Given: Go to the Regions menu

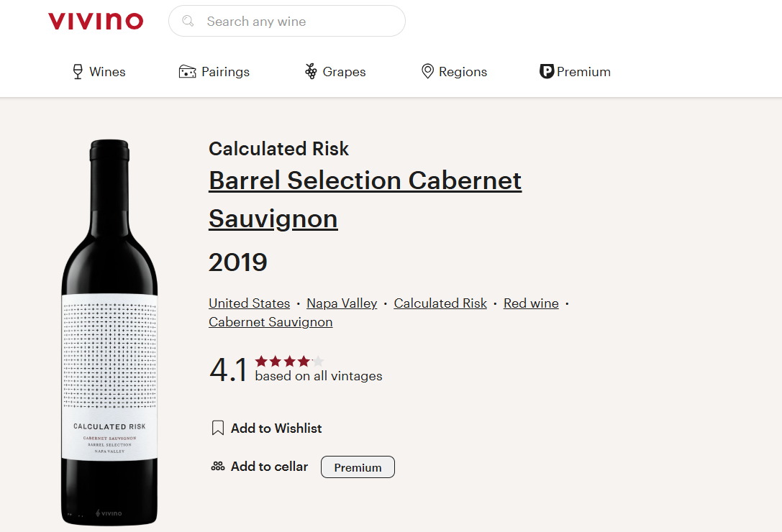Looking at the screenshot, I should click(463, 72).
